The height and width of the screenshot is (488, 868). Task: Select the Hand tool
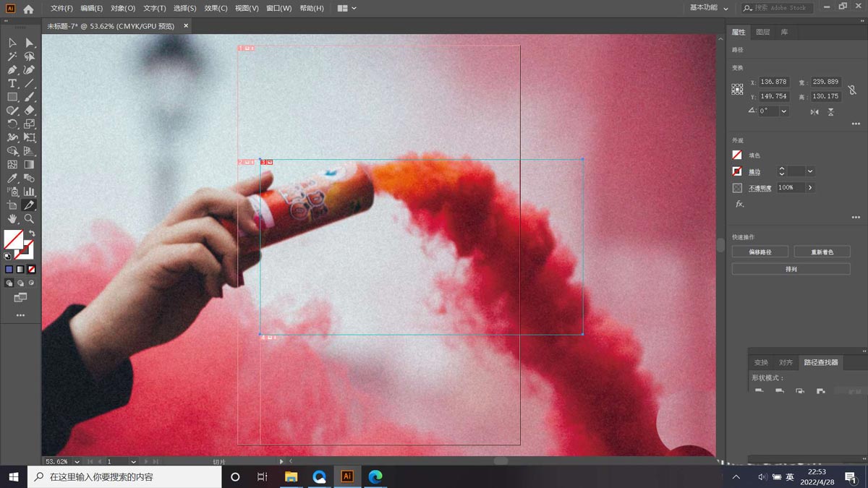tap(12, 218)
